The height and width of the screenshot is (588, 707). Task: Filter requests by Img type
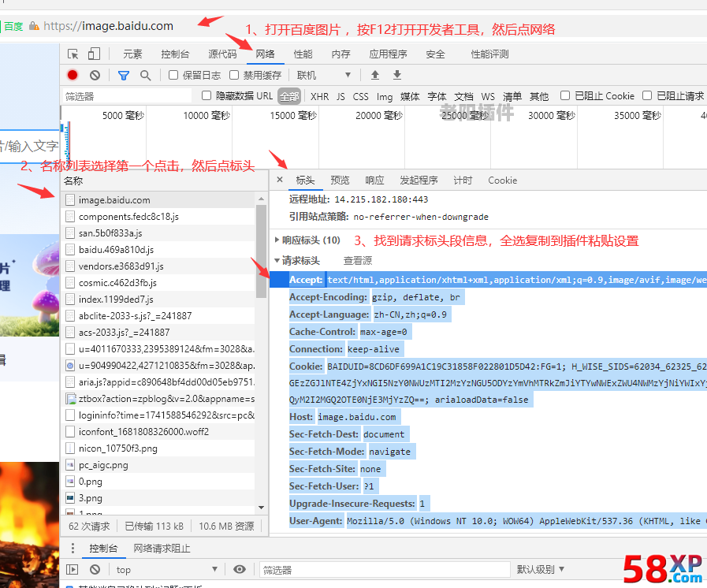[385, 96]
